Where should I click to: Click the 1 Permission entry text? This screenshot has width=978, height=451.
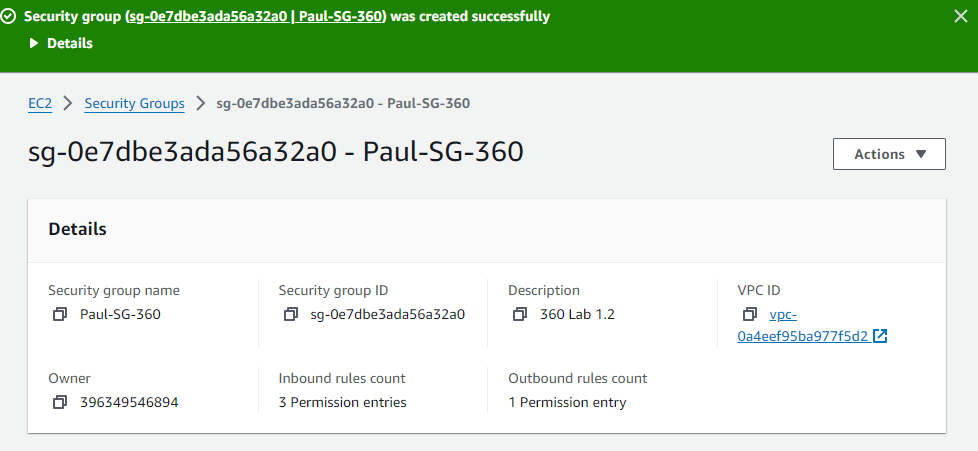click(567, 402)
